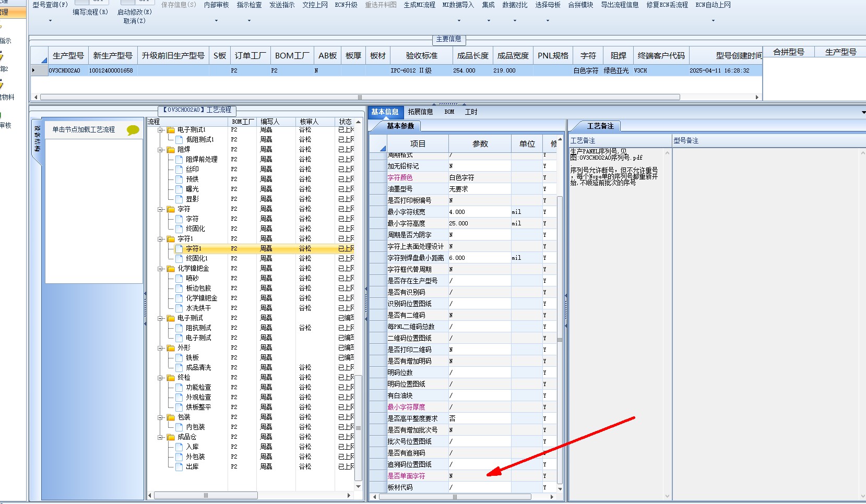
Task: Click the yellow speech bubble icon
Action: 133,130
